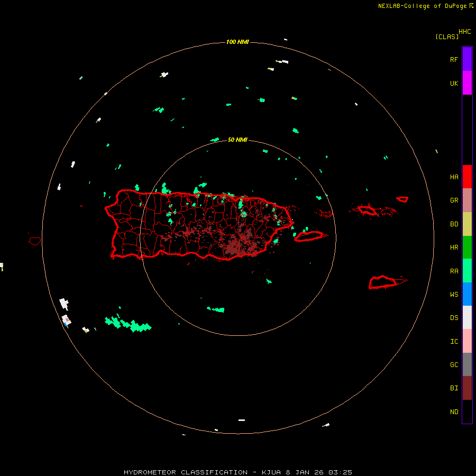The image size is (476, 476).
Task: Click the rain echo south of the island inside 50 NMI ring
Action: click(x=216, y=309)
